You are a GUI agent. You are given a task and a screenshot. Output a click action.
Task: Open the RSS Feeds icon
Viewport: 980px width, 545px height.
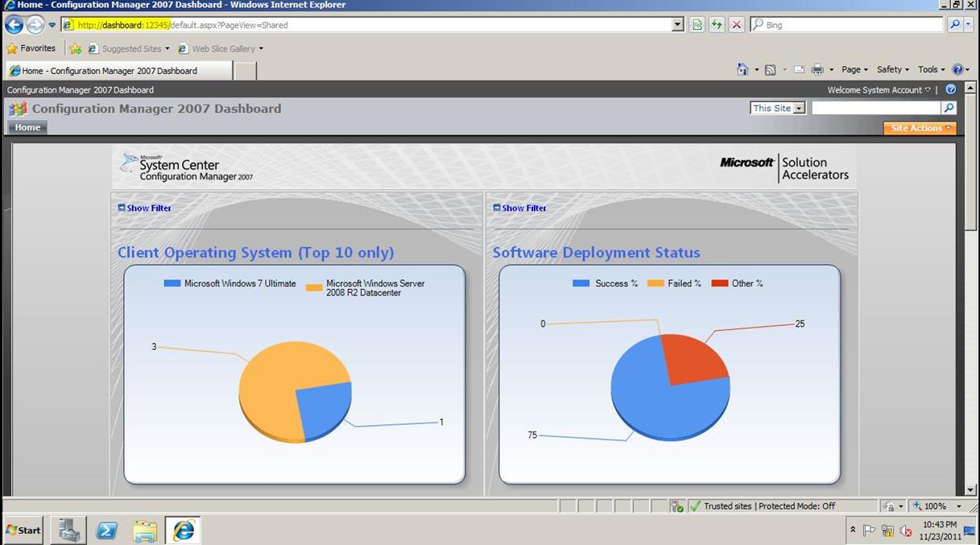[770, 70]
